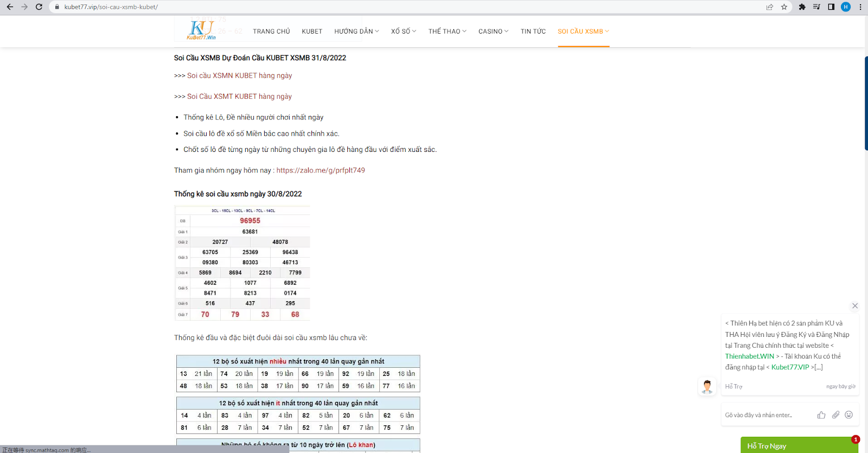Click the red text 'Lô khan'
The width and height of the screenshot is (868, 453).
pos(361,445)
